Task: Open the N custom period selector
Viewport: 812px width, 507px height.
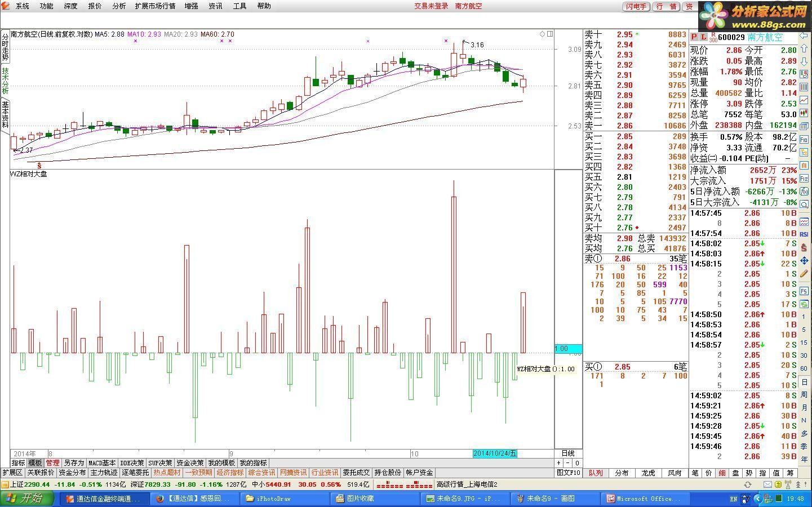Action: pos(804,420)
